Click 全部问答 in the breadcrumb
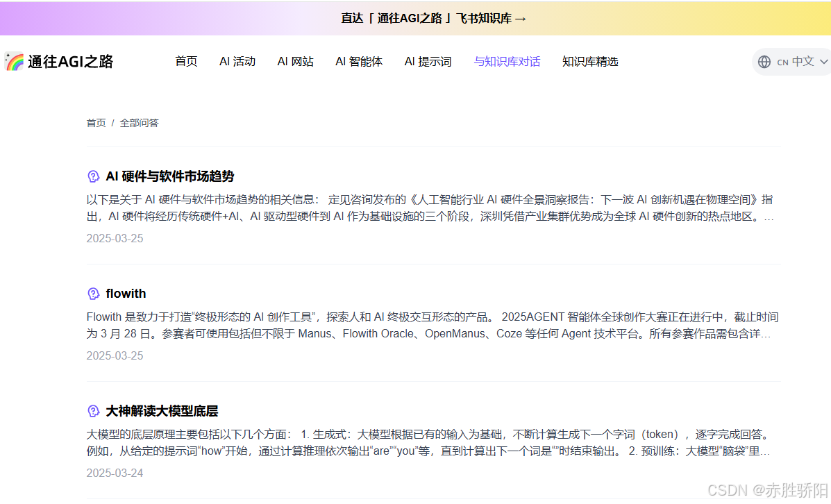This screenshot has width=831, height=504. click(x=139, y=123)
